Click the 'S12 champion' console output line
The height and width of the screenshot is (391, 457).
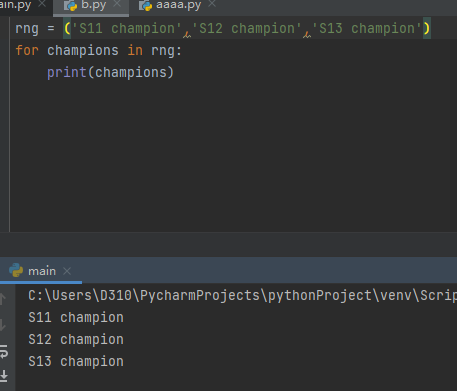coord(76,339)
